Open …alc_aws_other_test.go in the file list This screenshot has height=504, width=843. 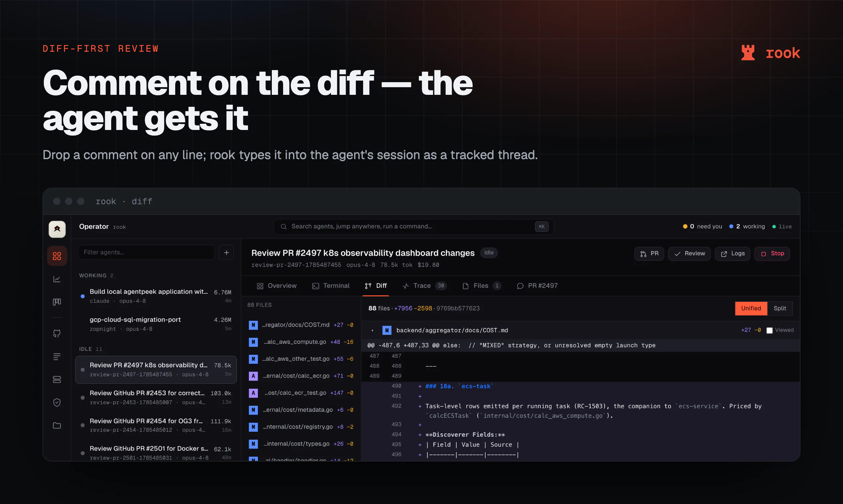pyautogui.click(x=301, y=359)
